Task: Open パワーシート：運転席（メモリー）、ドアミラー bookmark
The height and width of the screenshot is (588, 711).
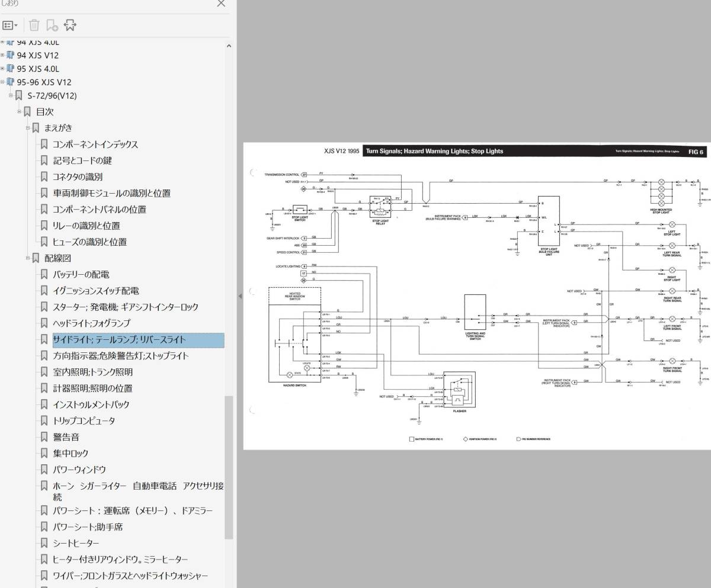Action: click(x=133, y=510)
